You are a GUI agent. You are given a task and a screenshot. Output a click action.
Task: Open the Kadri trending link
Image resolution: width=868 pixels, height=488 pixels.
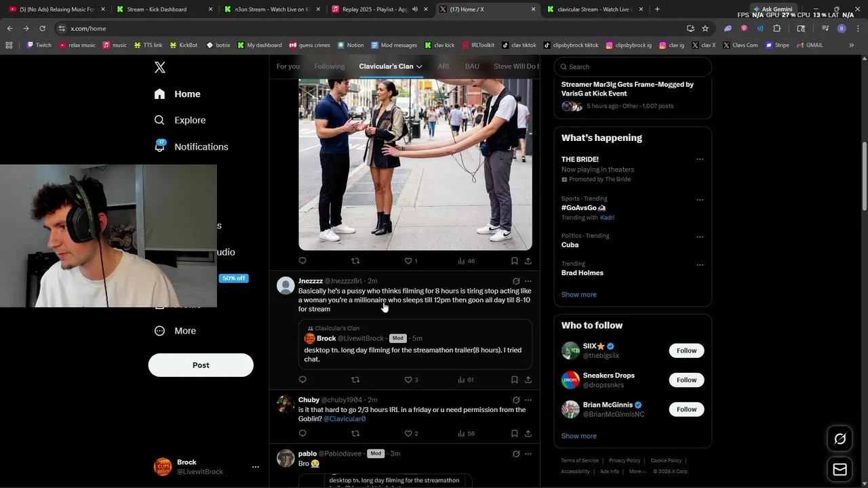[x=607, y=218]
